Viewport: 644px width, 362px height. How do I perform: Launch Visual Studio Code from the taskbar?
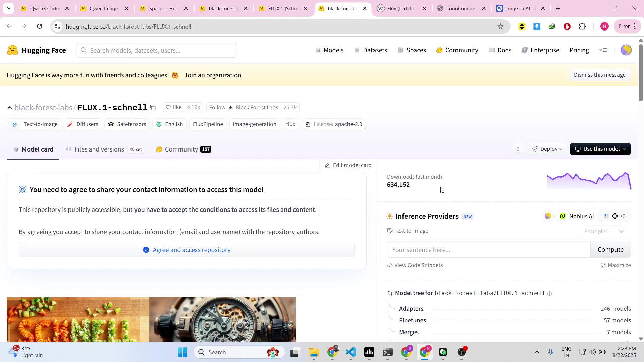[351, 352]
